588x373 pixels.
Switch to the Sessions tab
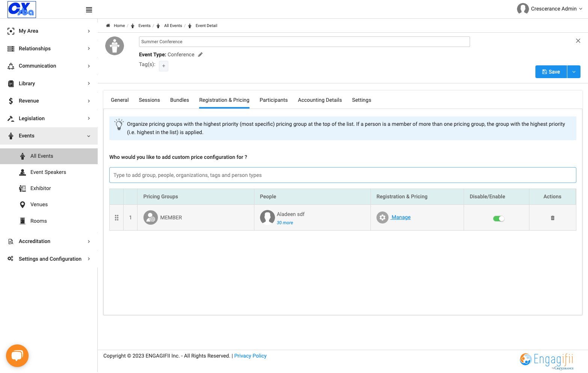coord(149,100)
